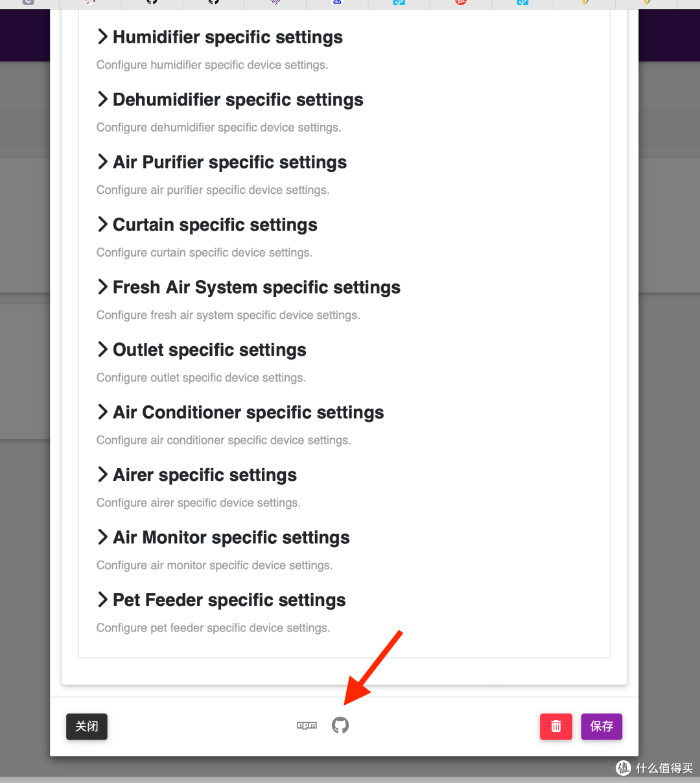Image resolution: width=700 pixels, height=783 pixels.
Task: Open the npm package link icon
Action: point(307,725)
